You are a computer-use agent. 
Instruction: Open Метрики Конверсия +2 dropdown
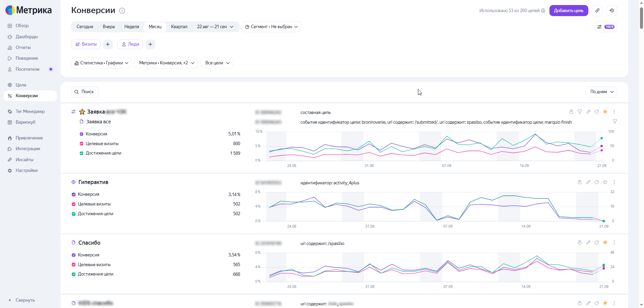[x=166, y=63]
